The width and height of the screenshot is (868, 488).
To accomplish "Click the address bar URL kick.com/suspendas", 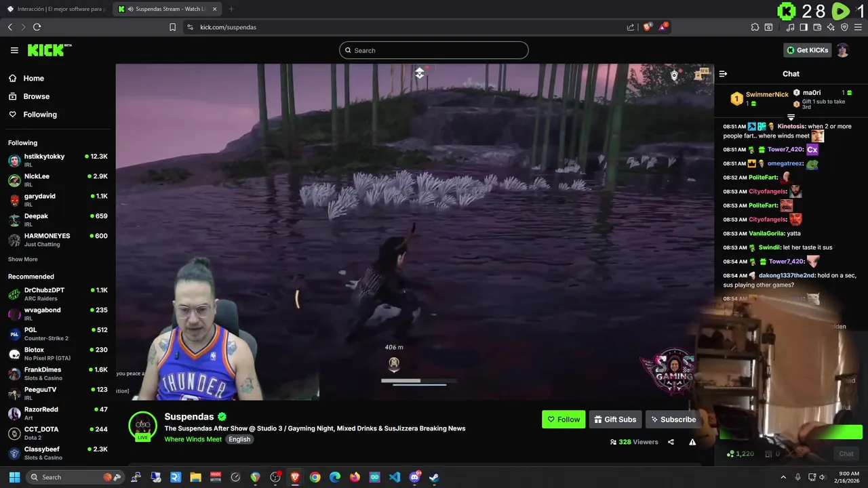I will coord(229,27).
